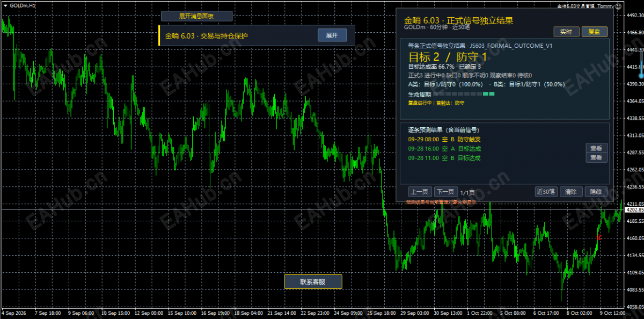Click the 1/1页 page indicator
The image size is (644, 319).
point(467,192)
